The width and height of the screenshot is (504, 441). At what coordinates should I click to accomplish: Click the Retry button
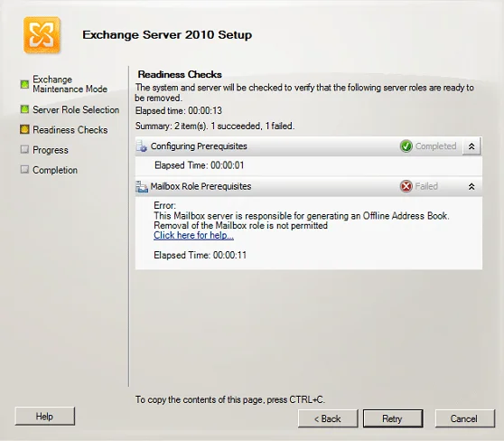(x=393, y=418)
